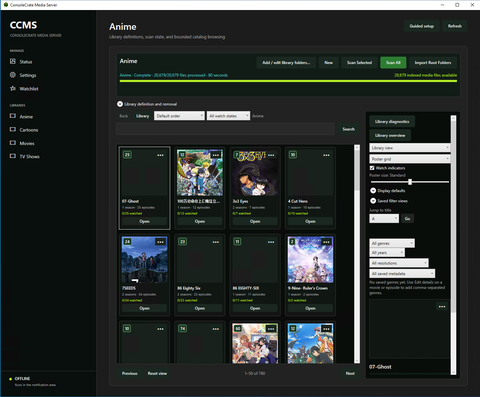Adjust the Poster size slider handle
The height and width of the screenshot is (397, 480).
[x=410, y=182]
